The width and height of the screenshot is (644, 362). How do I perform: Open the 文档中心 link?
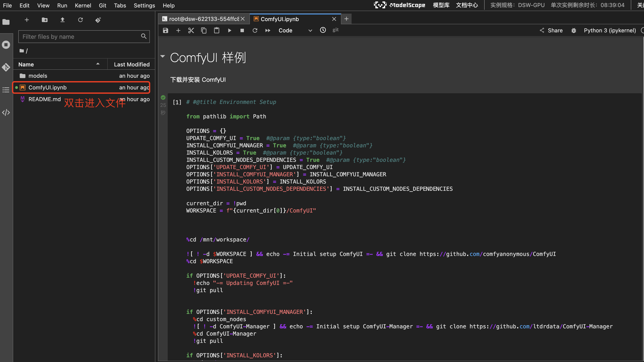(x=467, y=5)
